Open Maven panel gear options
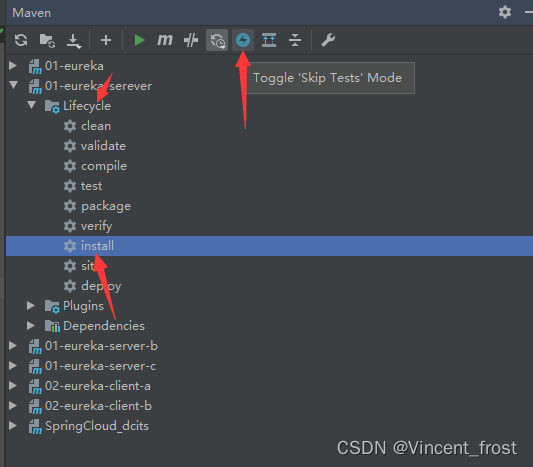The width and height of the screenshot is (533, 467). (x=505, y=12)
